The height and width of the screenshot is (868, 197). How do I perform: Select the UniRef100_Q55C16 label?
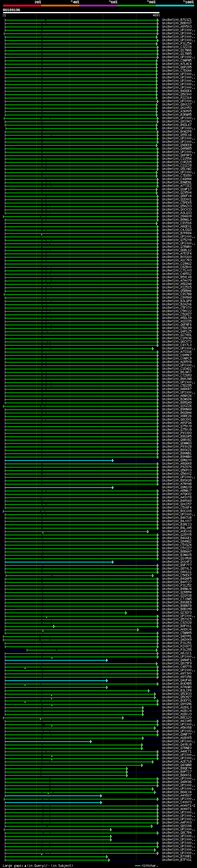point(177,135)
